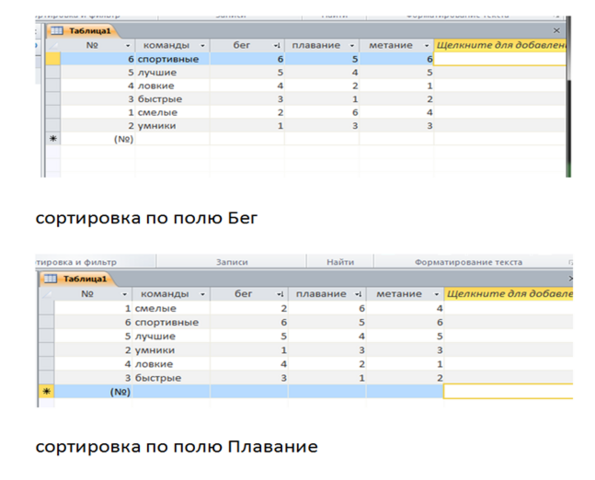Click new record asterisk in upper table

click(x=53, y=139)
